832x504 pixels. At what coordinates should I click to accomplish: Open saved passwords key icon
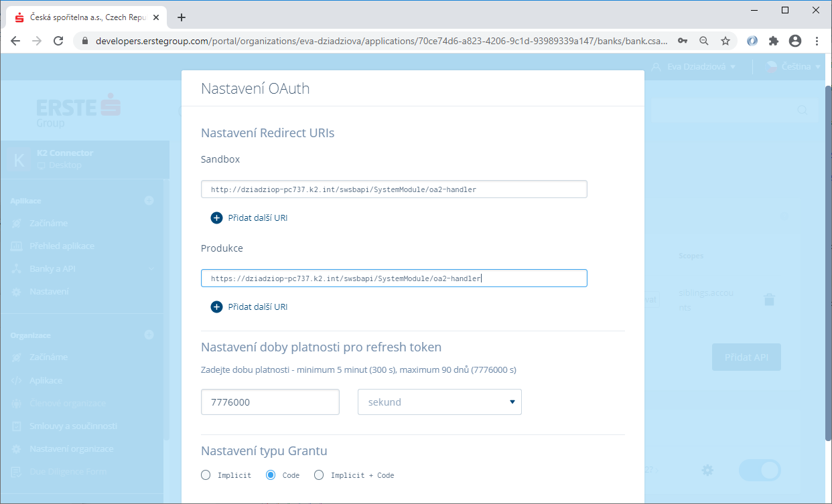[683, 41]
